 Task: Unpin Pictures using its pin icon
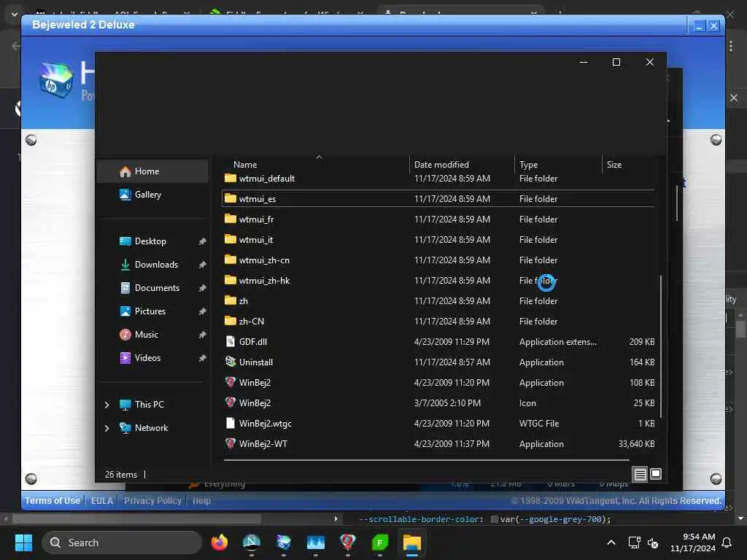[203, 311]
